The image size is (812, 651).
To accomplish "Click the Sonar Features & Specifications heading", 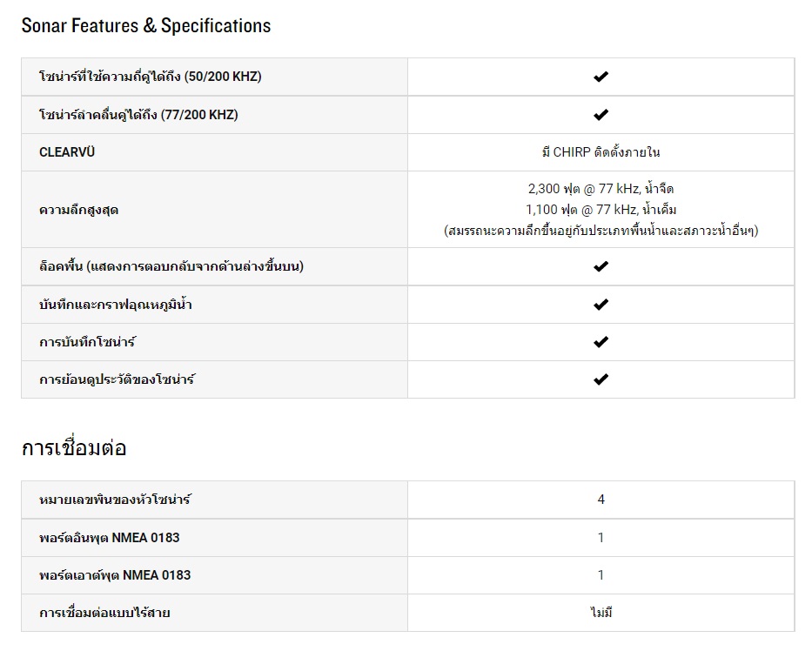I will click(x=146, y=26).
